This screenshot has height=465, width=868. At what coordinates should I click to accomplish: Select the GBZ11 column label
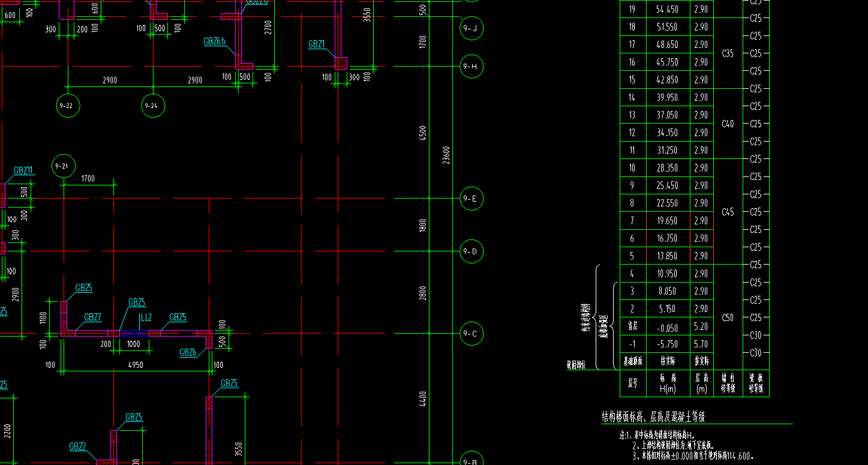(23, 170)
